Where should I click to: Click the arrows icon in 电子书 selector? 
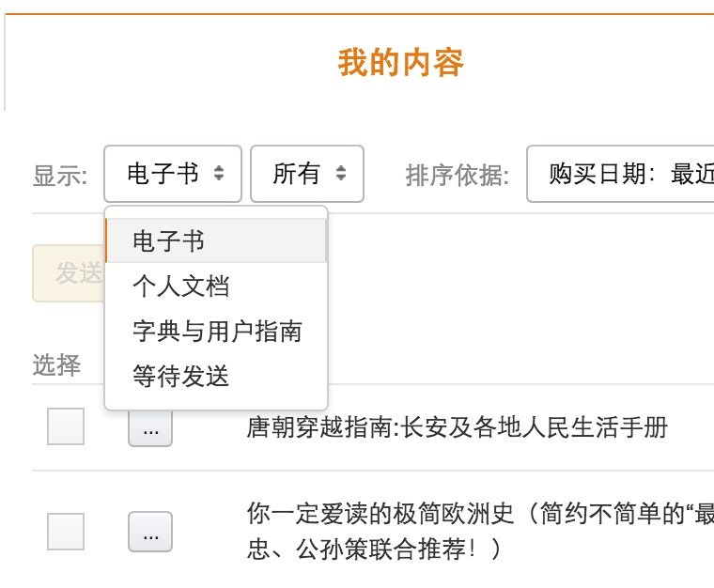[x=219, y=174]
